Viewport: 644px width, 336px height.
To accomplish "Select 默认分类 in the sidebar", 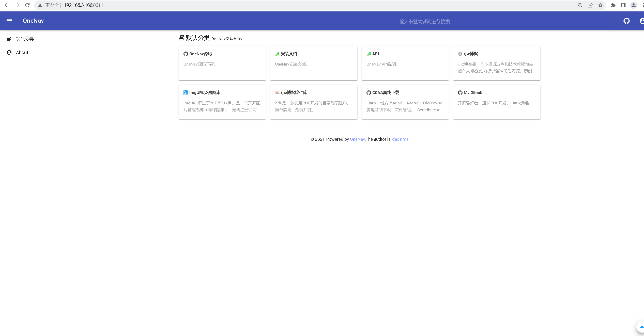I will (x=25, y=39).
